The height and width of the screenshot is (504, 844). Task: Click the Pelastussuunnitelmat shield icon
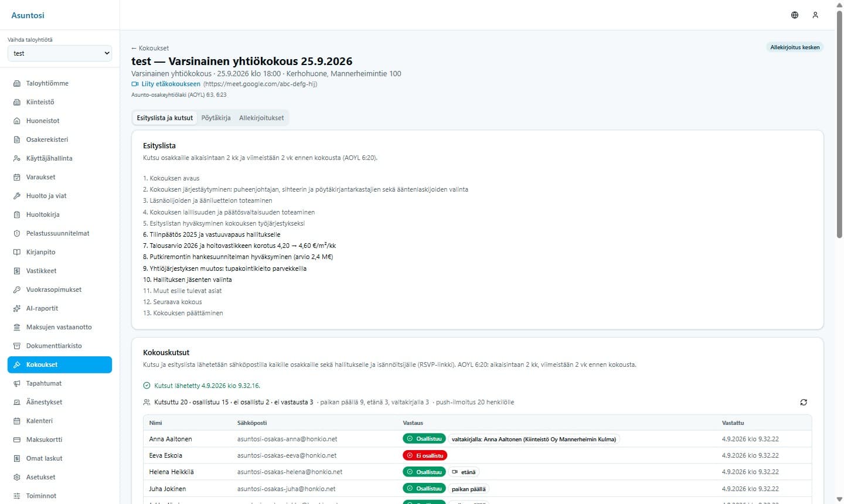click(x=17, y=233)
